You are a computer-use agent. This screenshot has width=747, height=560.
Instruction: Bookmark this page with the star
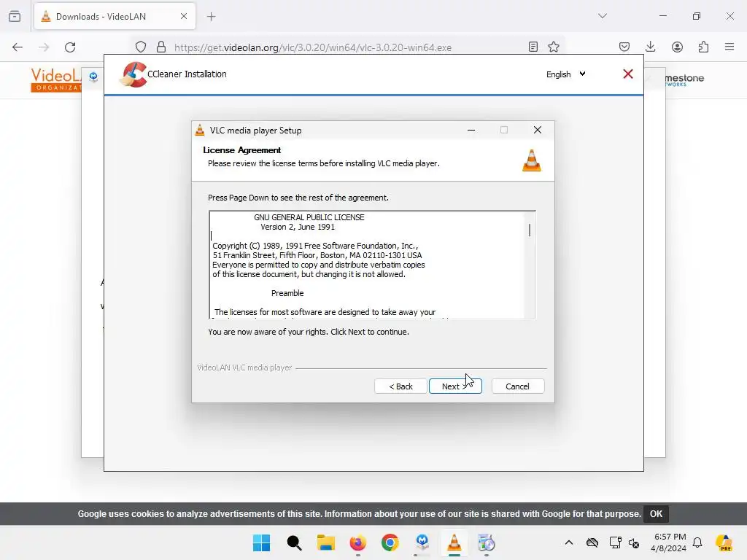point(554,47)
